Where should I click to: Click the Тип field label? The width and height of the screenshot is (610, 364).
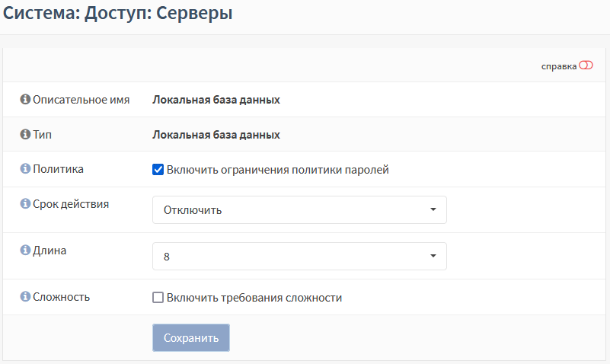(x=43, y=135)
